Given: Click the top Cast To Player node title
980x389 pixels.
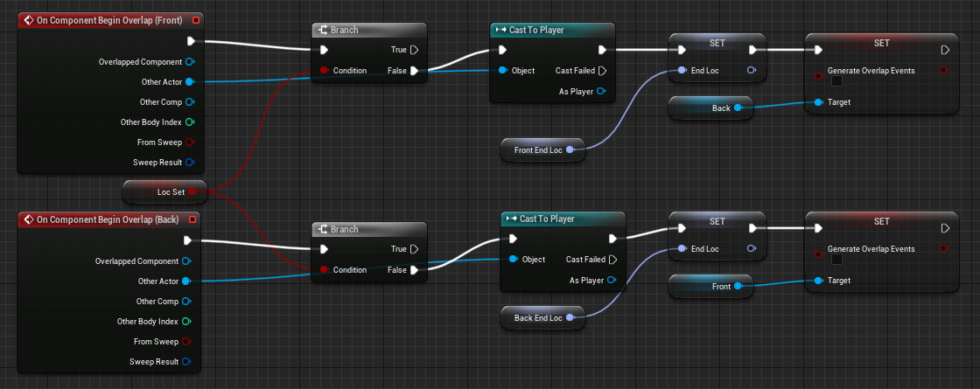Looking at the screenshot, I should pyautogui.click(x=542, y=31).
